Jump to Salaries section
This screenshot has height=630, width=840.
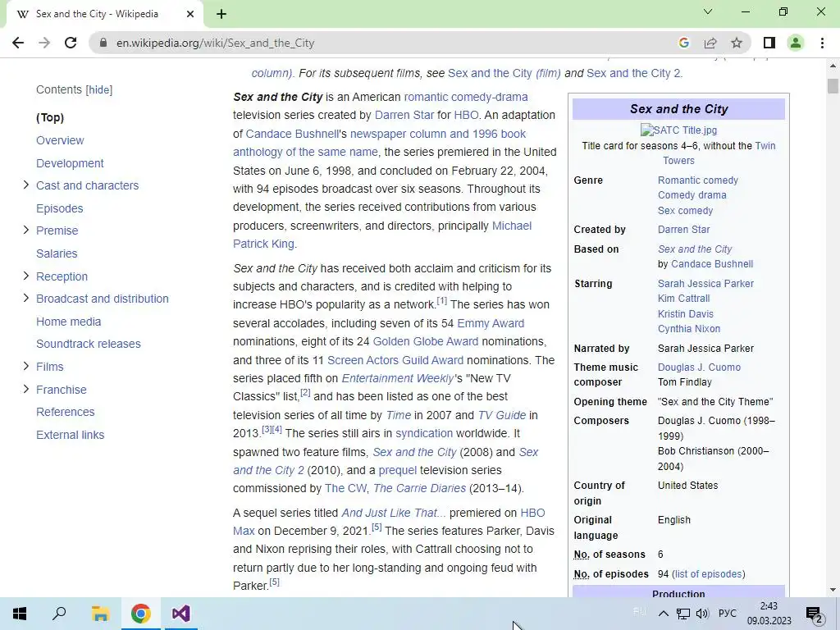(57, 253)
